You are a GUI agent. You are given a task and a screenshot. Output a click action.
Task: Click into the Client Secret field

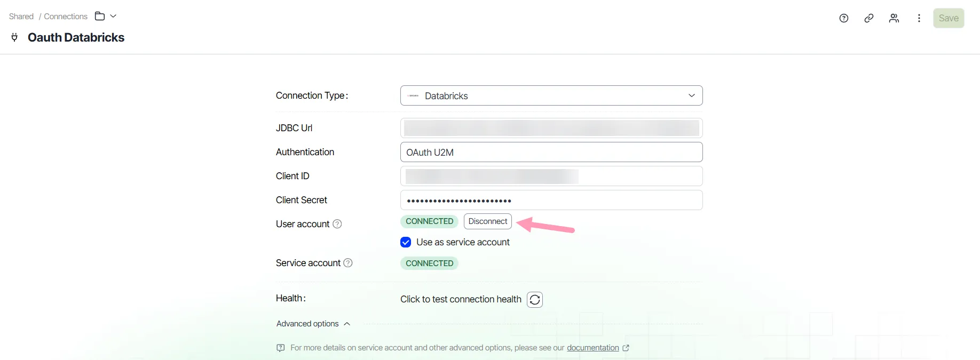(x=551, y=200)
